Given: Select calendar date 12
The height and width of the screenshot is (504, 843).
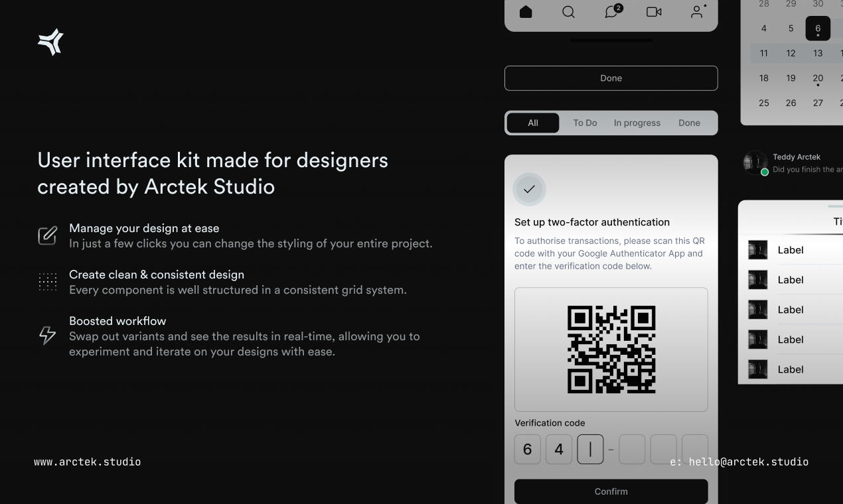Looking at the screenshot, I should (x=791, y=53).
